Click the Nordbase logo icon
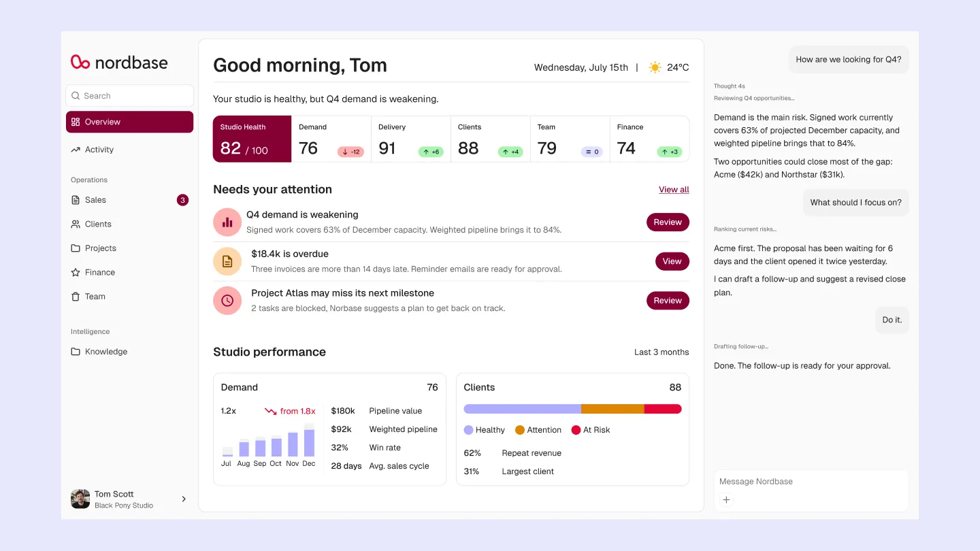Viewport: 980px width, 551px height. [80, 63]
